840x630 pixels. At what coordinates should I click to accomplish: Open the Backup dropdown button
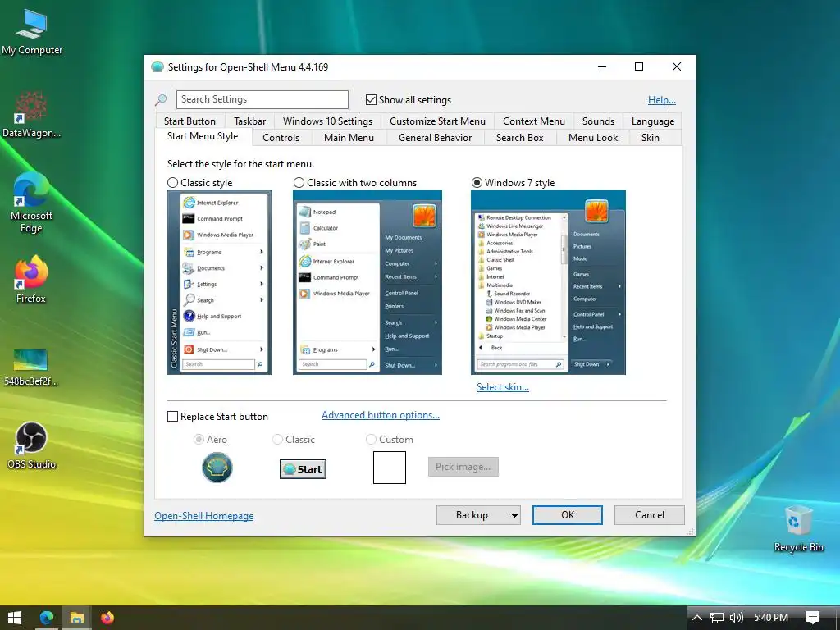click(x=478, y=515)
